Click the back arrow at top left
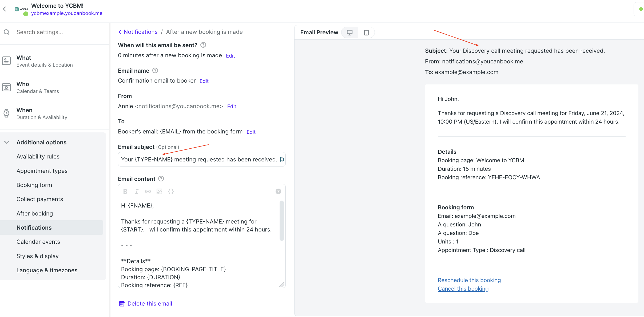 [5, 9]
